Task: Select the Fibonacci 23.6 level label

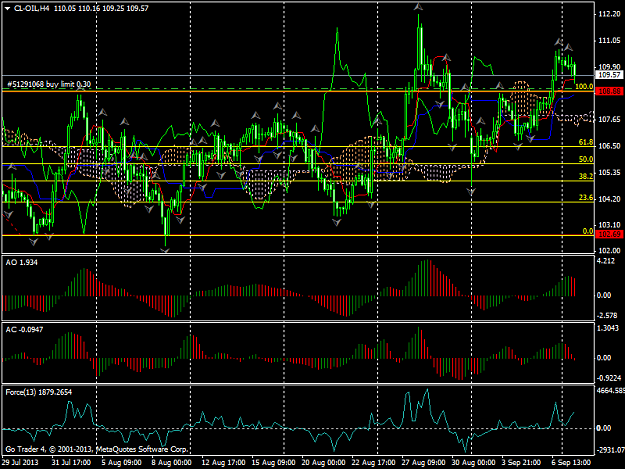Action: pos(586,198)
